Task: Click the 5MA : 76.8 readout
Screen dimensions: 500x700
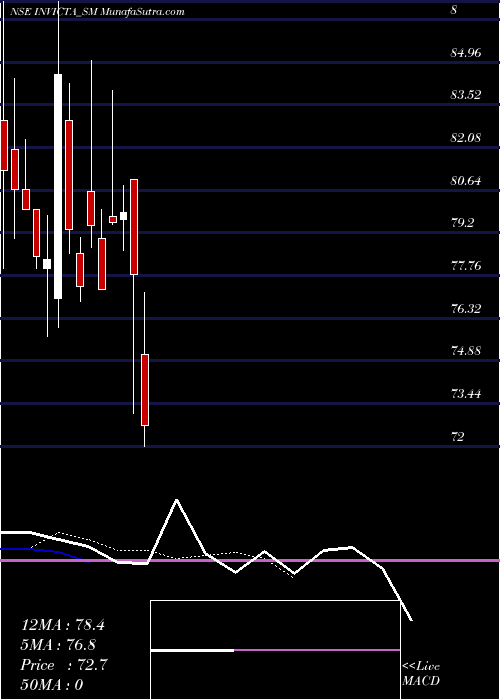Action: coord(58,645)
